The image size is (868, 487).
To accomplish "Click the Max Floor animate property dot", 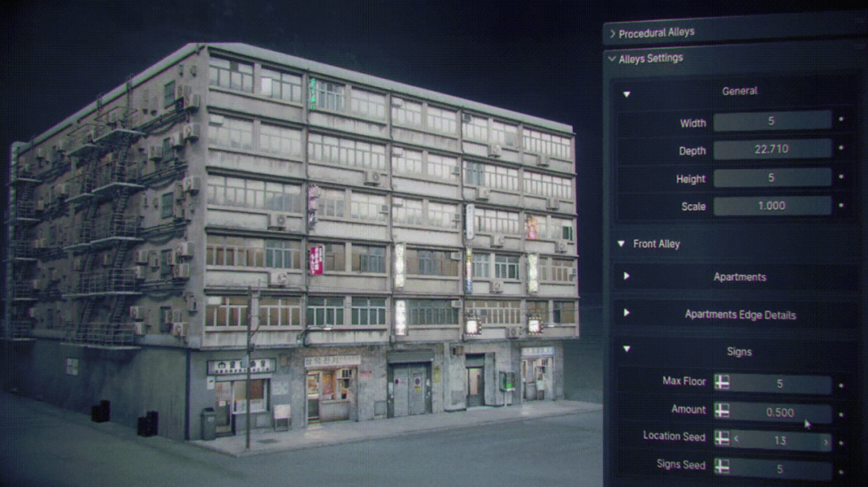I will (x=841, y=385).
